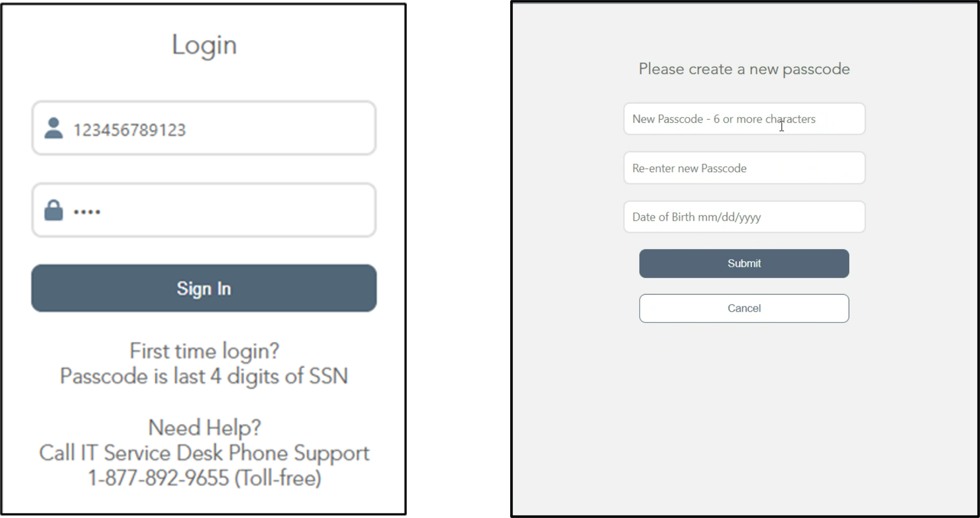Click the Login heading
The height and width of the screenshot is (518, 980).
coord(204,45)
